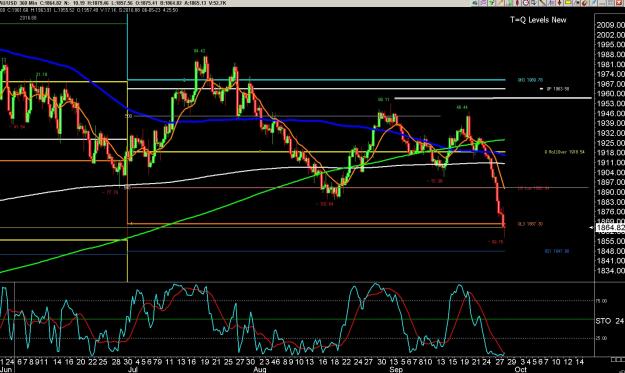Click the Aug month label on date axis

[260, 369]
